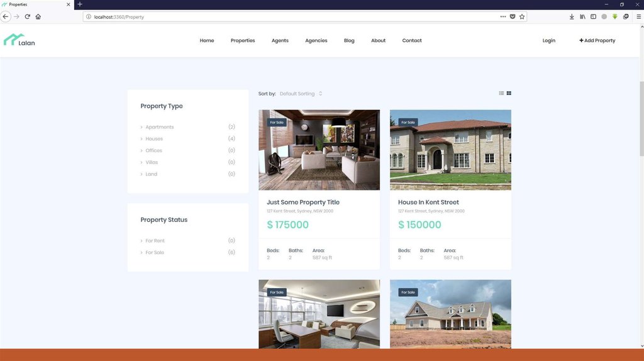Click the Property Type heading

click(x=162, y=106)
